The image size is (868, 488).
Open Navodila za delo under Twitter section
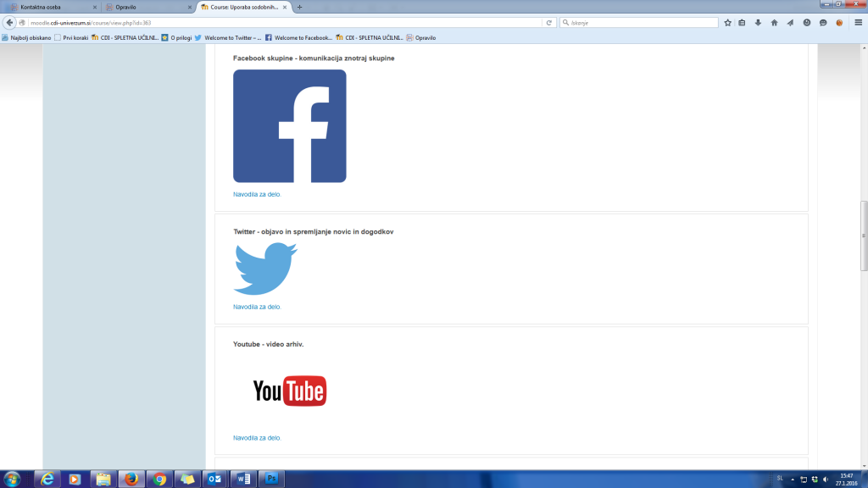click(257, 307)
